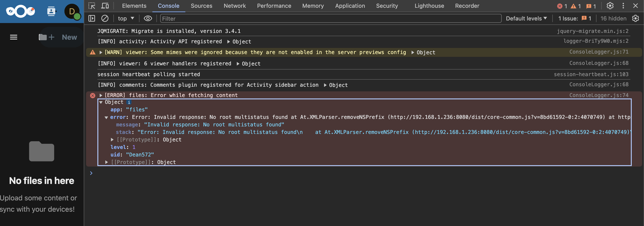644x226 pixels.
Task: Switch to the Sources tab
Action: click(201, 6)
